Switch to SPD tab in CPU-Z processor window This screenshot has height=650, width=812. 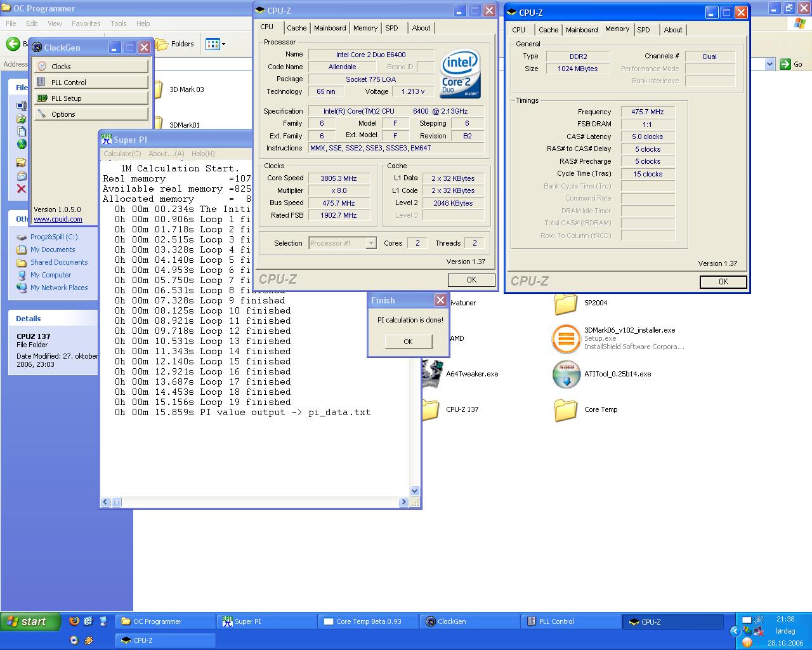click(392, 28)
